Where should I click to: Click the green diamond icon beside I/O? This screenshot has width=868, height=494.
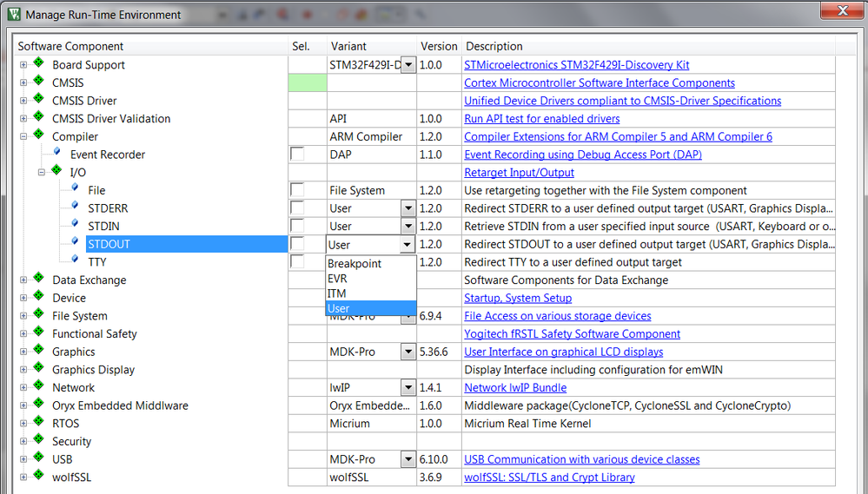click(56, 170)
